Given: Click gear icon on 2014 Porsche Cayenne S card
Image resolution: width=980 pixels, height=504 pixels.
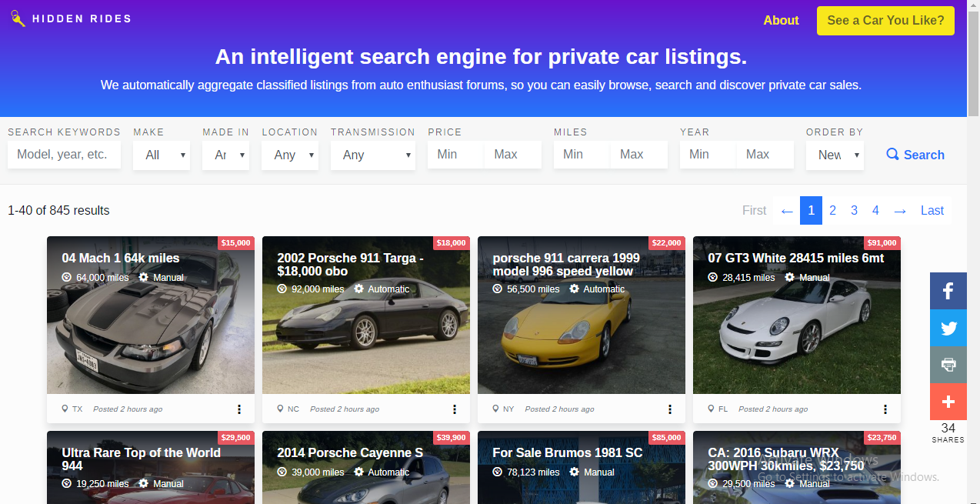Looking at the screenshot, I should (359, 472).
